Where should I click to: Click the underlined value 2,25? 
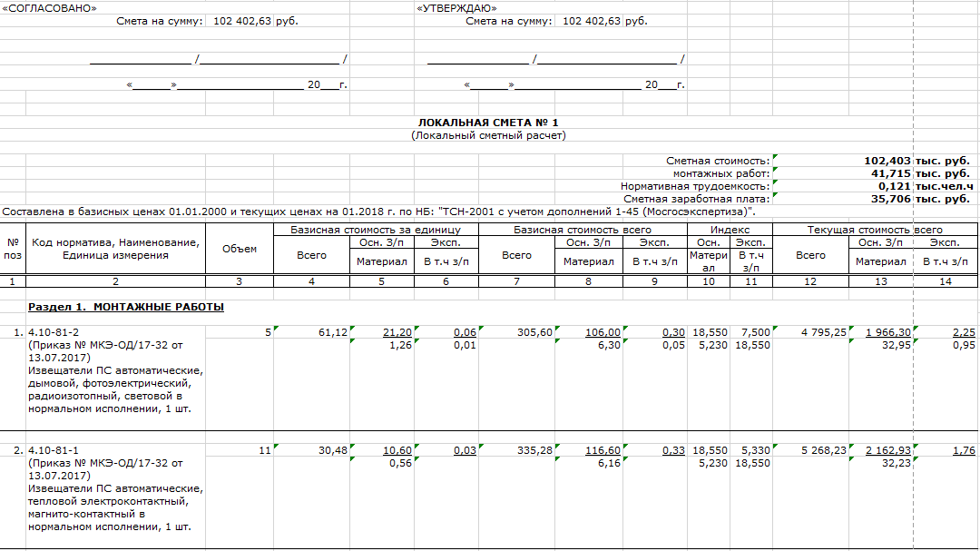(965, 332)
